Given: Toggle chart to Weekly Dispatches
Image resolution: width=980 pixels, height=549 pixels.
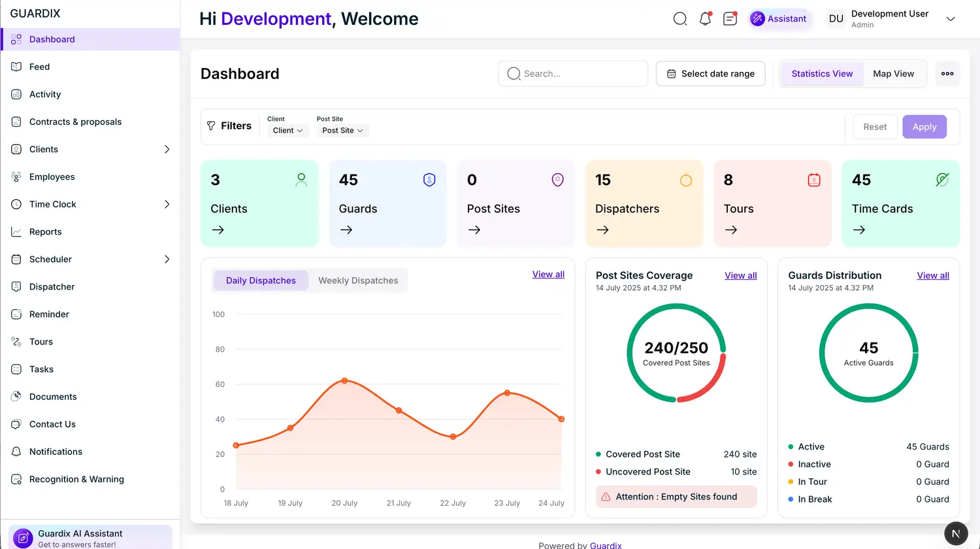Looking at the screenshot, I should pyautogui.click(x=358, y=280).
